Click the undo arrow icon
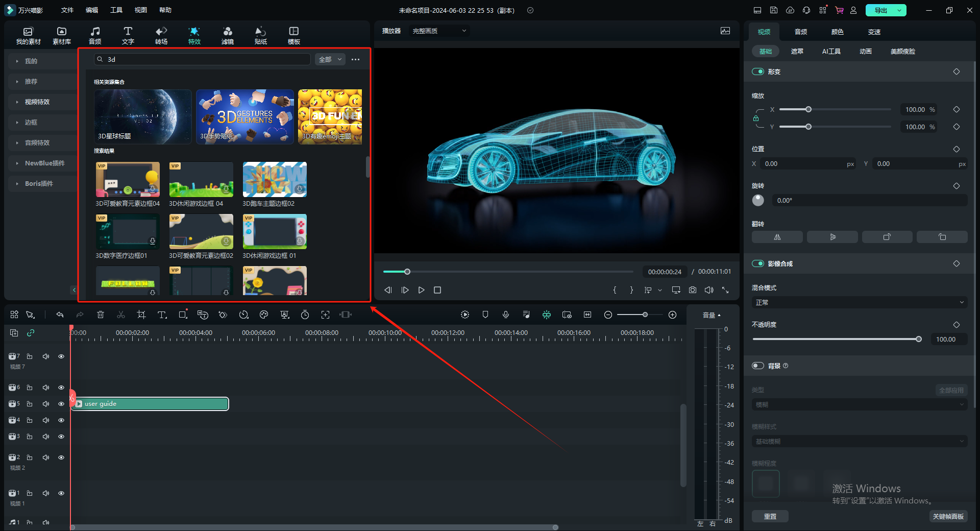 point(60,315)
